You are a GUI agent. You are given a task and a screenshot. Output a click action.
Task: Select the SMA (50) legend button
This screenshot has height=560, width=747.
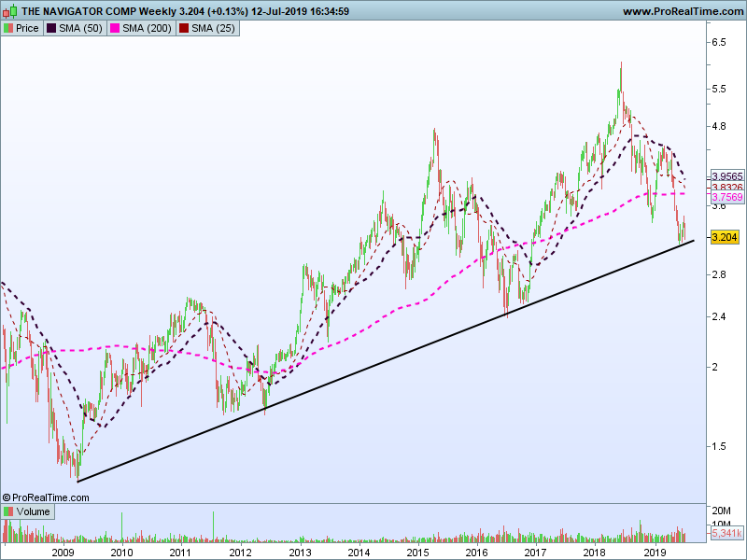point(75,28)
